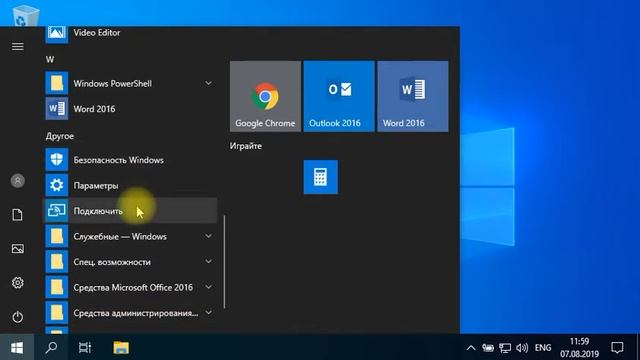
Task: Open the Recycle Bin on the desktop
Action: click(26, 16)
